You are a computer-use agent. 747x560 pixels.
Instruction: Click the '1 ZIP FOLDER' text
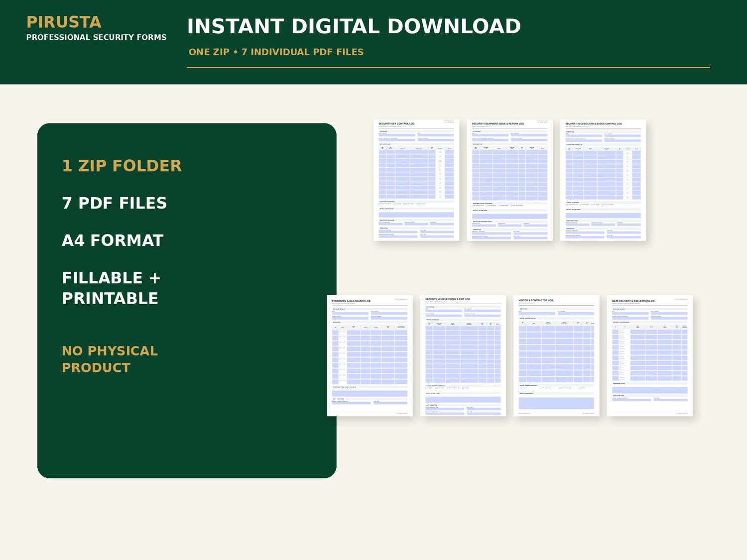pos(122,166)
